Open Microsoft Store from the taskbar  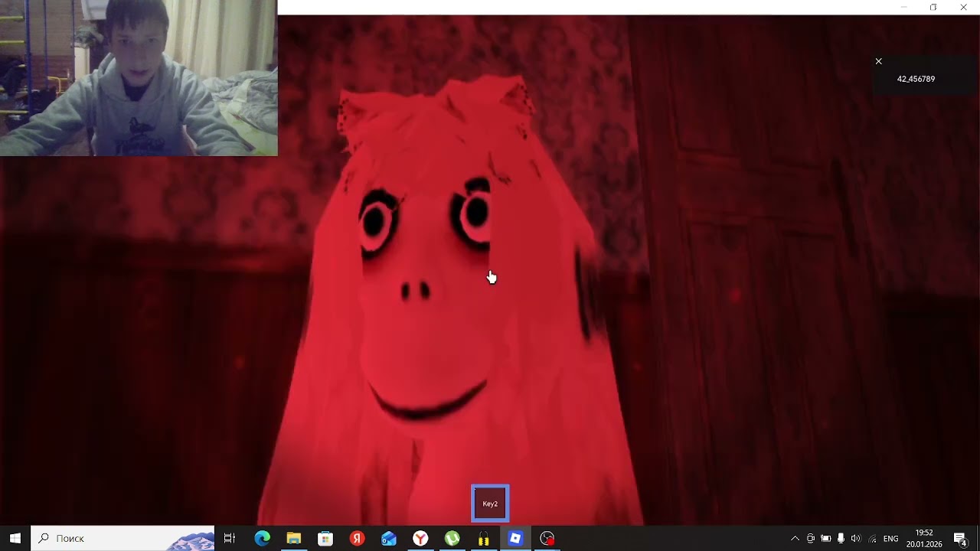point(325,539)
